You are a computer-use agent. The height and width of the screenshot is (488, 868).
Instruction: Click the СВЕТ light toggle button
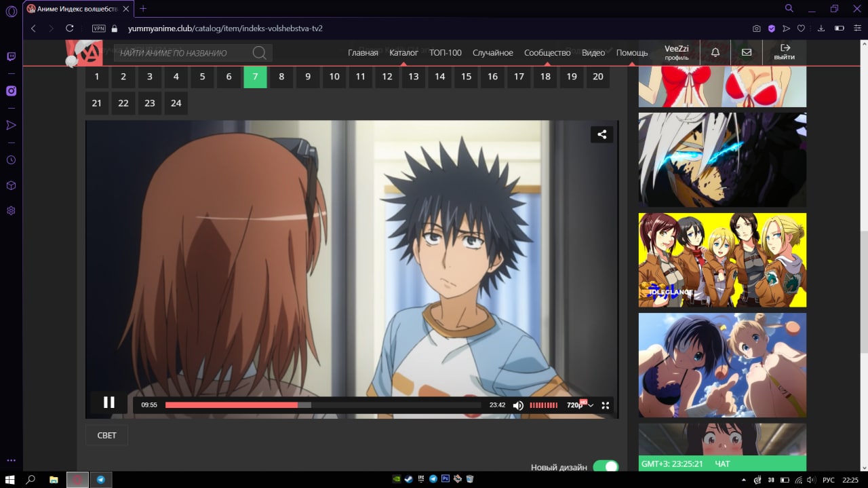106,435
